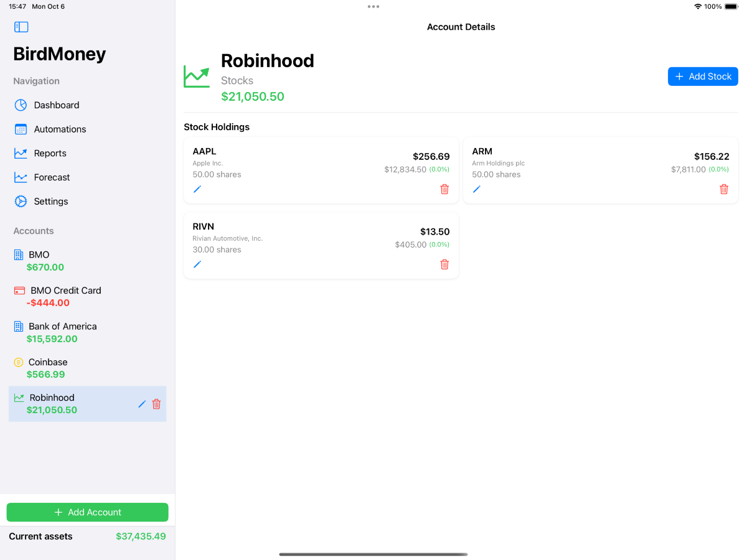Delete the AAPL stock holding

coord(444,189)
